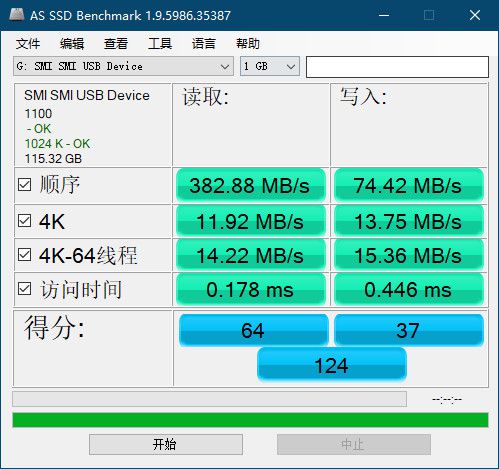Screen dimensions: 499x469
Task: Click the read score 64
Action: click(x=253, y=330)
